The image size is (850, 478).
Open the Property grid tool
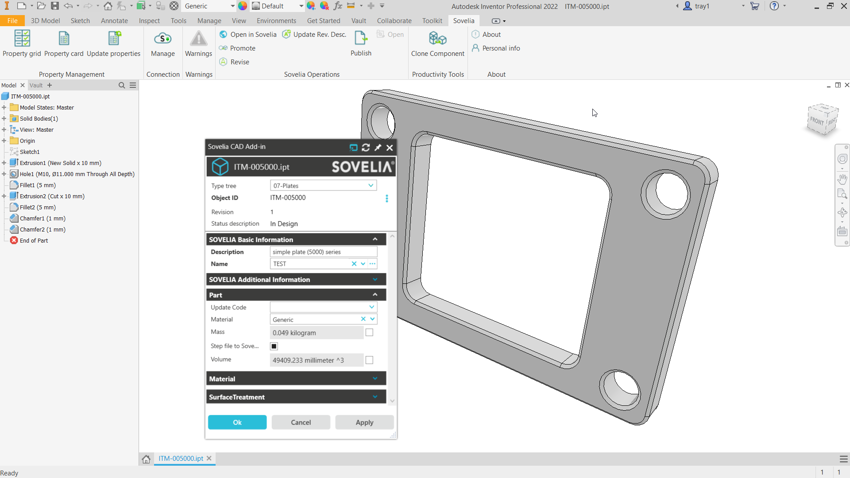pyautogui.click(x=22, y=43)
